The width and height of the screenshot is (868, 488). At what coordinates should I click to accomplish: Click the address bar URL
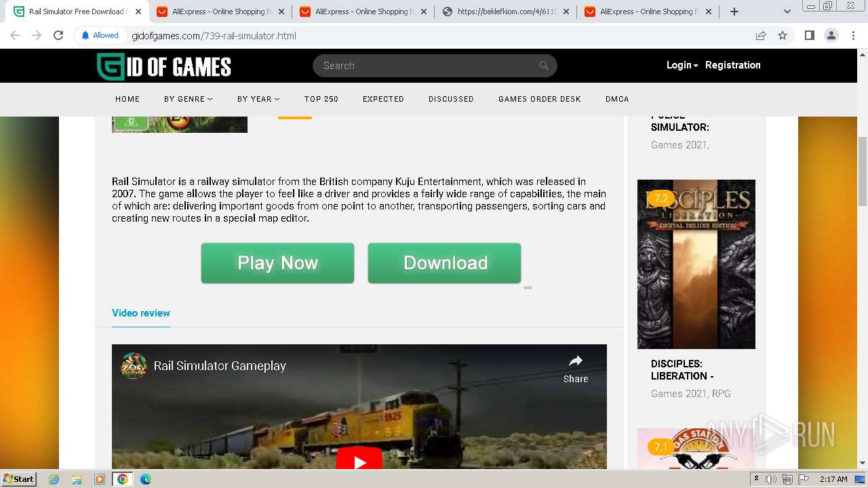[x=214, y=36]
